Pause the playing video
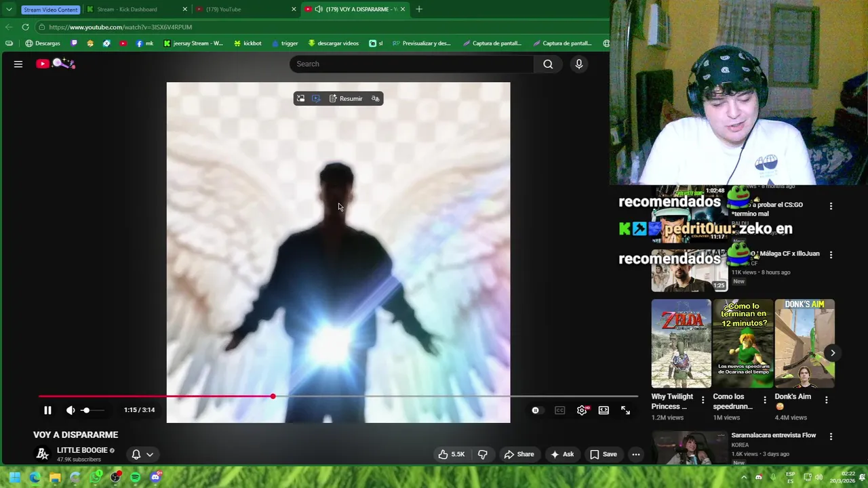Viewport: 868px width, 488px height. click(x=47, y=410)
